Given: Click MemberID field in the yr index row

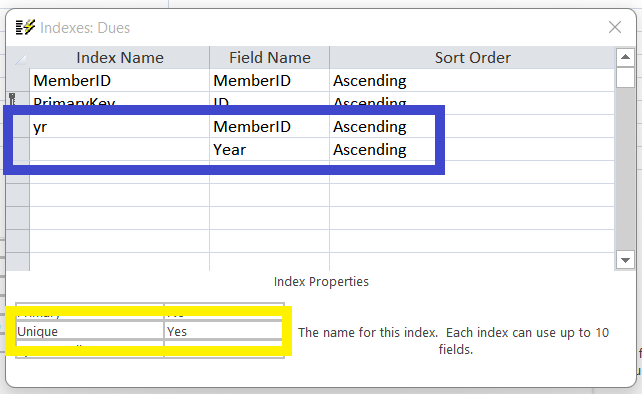Looking at the screenshot, I should pyautogui.click(x=269, y=127).
